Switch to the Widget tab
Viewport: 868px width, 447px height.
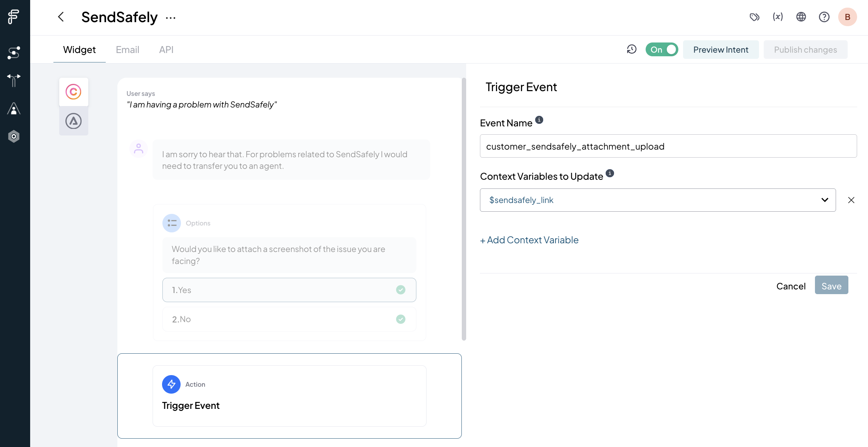[x=79, y=49]
